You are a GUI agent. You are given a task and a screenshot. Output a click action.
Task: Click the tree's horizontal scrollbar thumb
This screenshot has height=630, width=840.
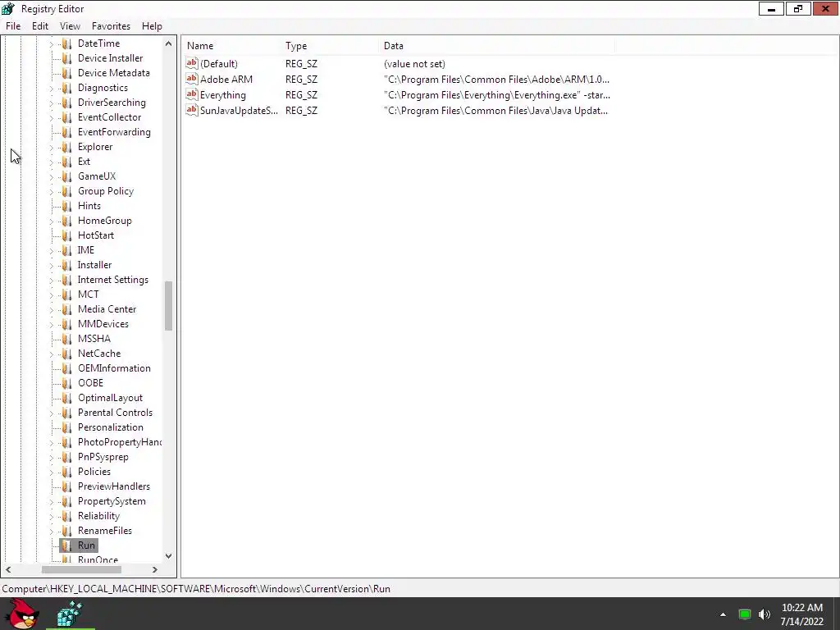coord(81,569)
